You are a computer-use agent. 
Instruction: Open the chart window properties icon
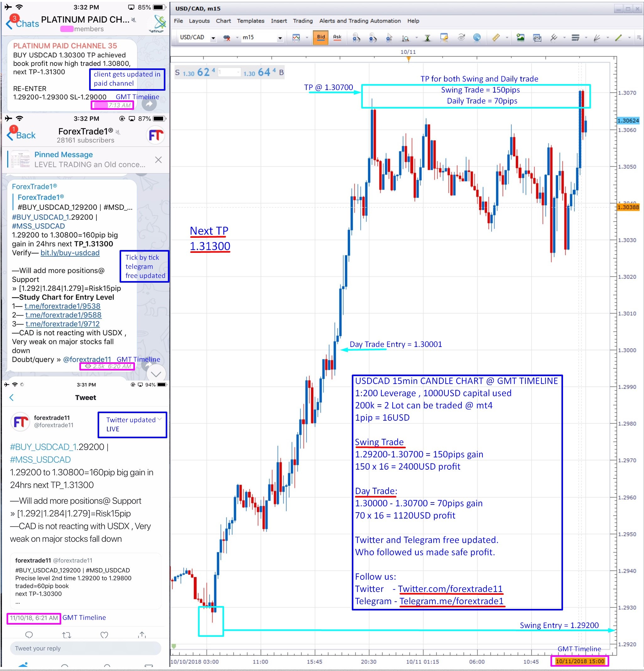point(444,37)
